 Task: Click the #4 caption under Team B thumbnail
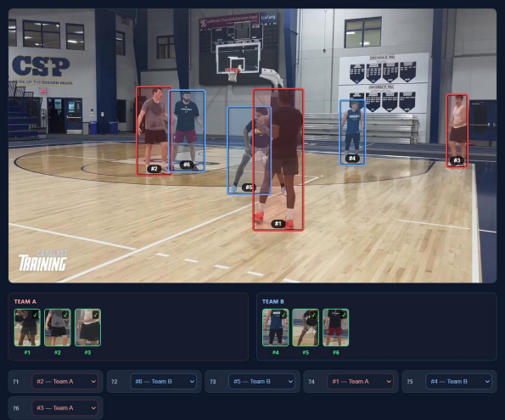(275, 353)
